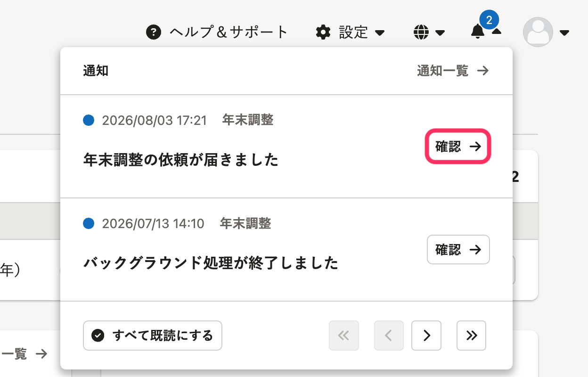
Task: Click the notification bell icon
Action: tap(478, 32)
